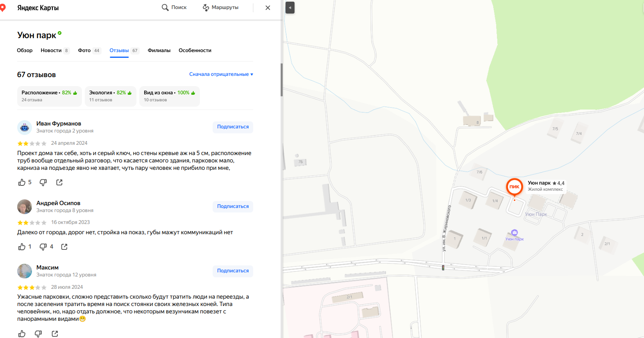The height and width of the screenshot is (338, 644).
Task: Collapse the side panel with arrow button
Action: pyautogui.click(x=290, y=8)
